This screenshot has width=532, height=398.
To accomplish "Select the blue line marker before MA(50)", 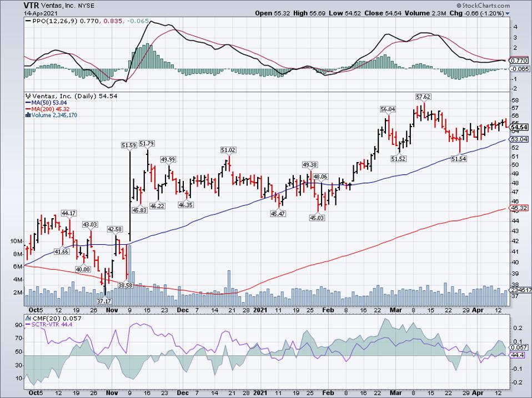I will 28,103.
